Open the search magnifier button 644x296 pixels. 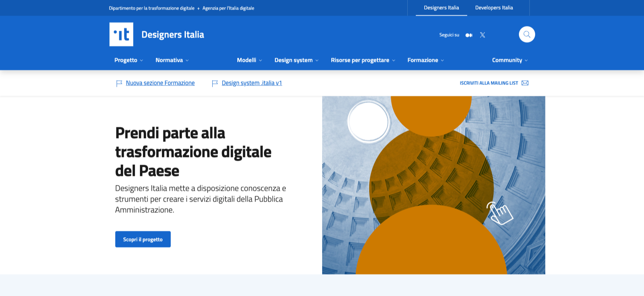pyautogui.click(x=527, y=34)
